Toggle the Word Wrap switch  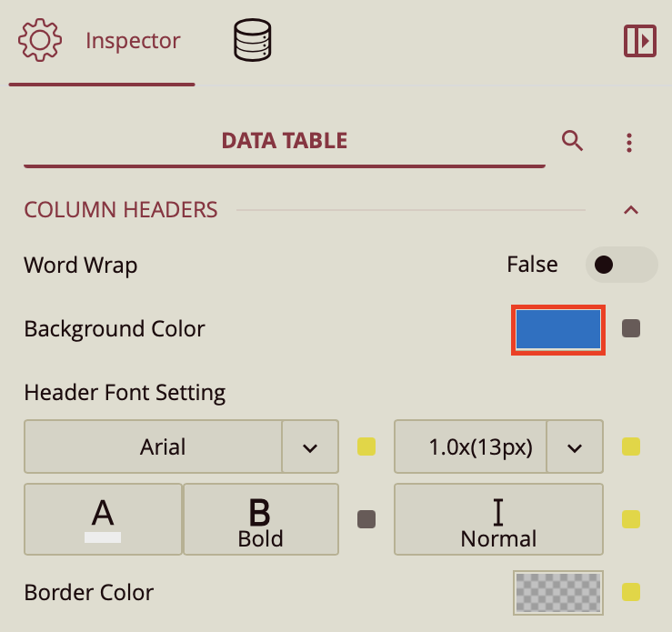click(621, 265)
